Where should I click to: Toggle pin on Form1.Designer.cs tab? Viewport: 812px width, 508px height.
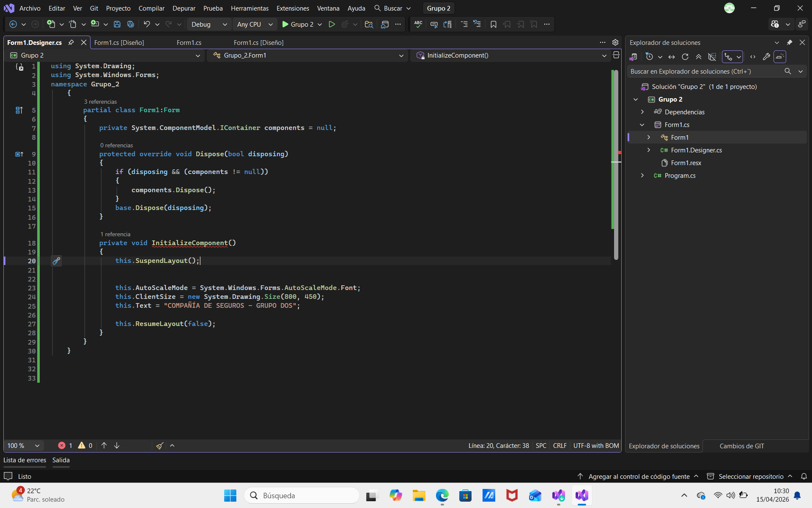[71, 43]
